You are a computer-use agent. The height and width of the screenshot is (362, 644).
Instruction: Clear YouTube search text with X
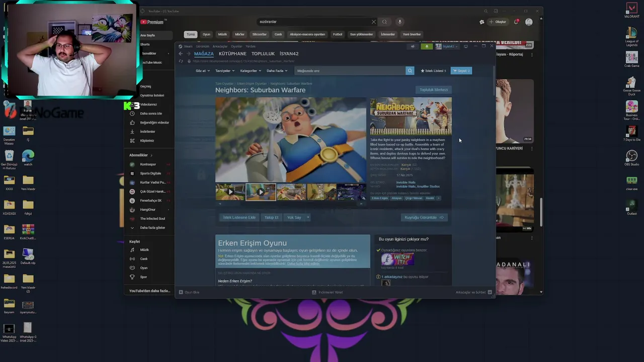click(x=373, y=22)
